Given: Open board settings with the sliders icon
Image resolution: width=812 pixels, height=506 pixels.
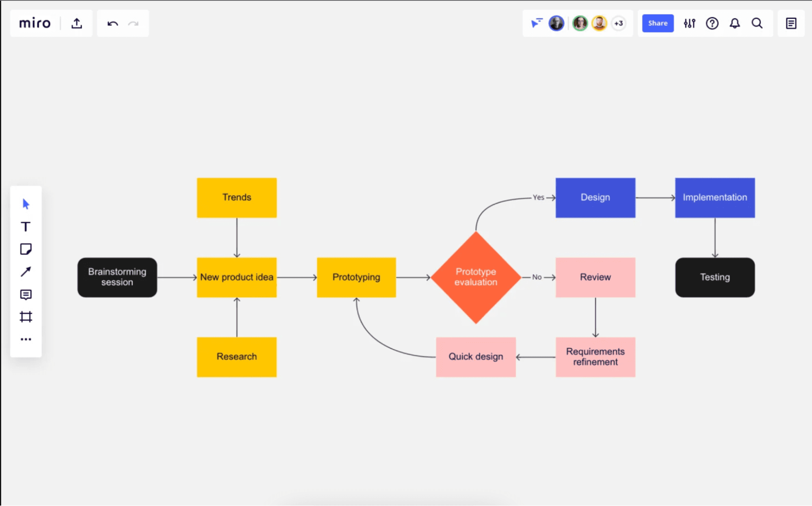Looking at the screenshot, I should pos(689,23).
